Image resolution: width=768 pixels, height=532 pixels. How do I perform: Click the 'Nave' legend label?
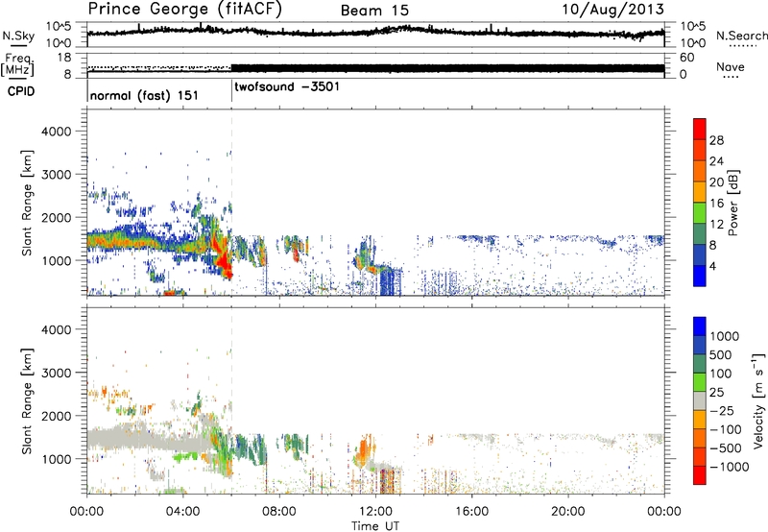[731, 66]
